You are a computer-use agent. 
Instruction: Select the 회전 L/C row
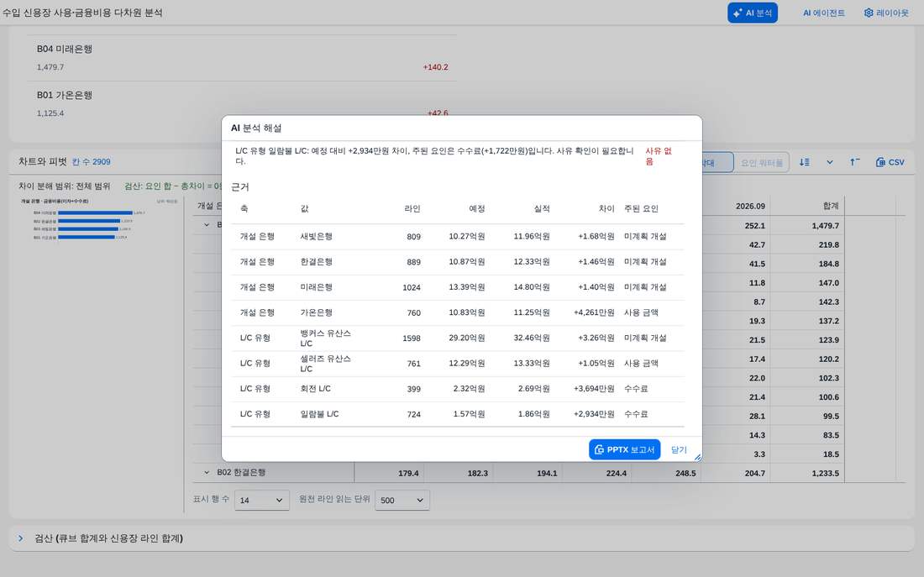(x=457, y=388)
